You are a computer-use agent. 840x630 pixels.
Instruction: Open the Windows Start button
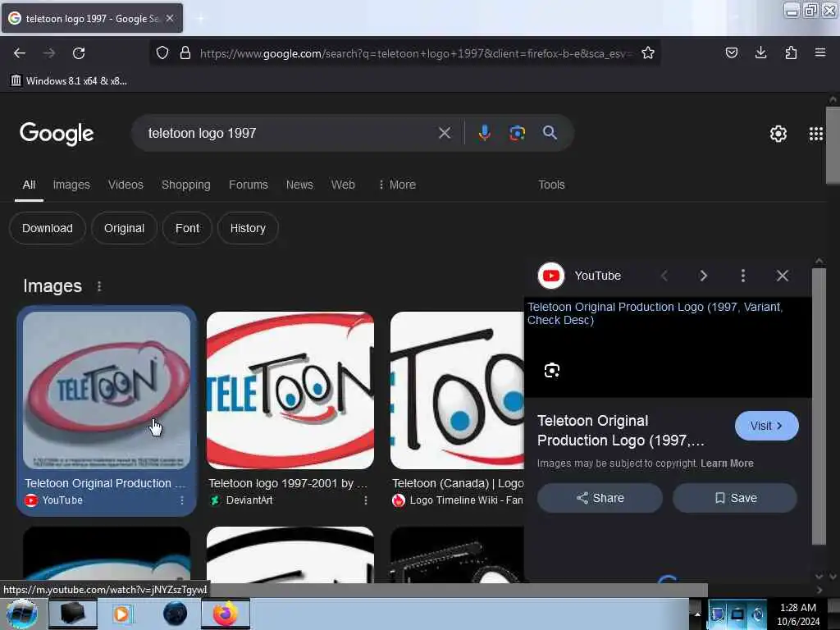[22, 614]
